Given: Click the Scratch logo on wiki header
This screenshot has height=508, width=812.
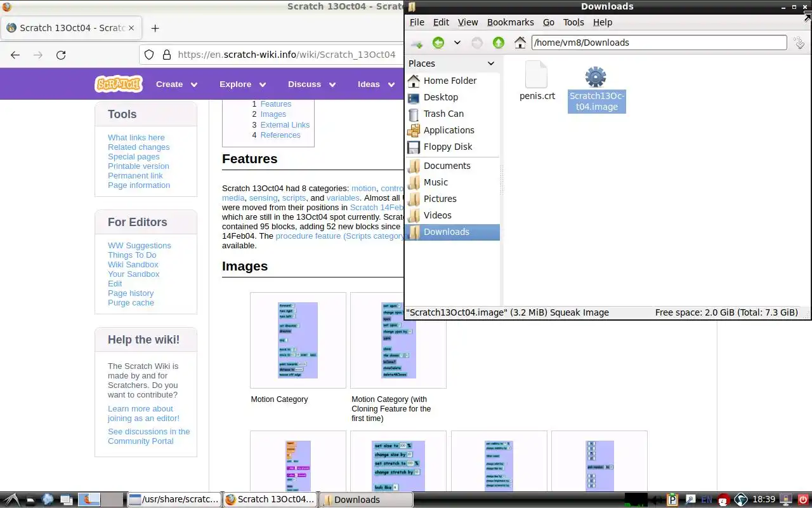Looking at the screenshot, I should 119,84.
